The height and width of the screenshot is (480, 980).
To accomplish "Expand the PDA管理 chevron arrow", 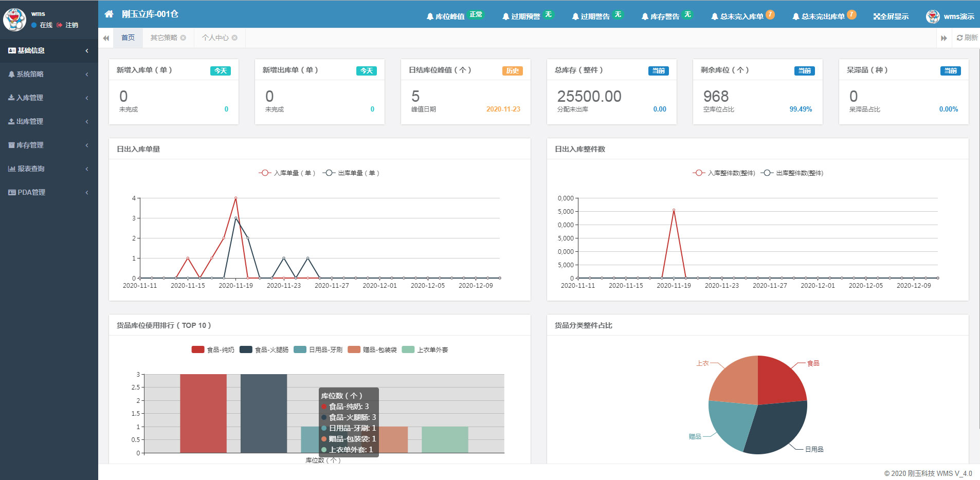I will point(87,192).
